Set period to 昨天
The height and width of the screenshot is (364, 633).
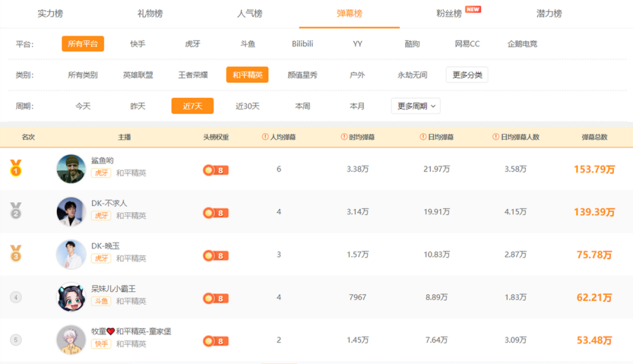(x=137, y=106)
